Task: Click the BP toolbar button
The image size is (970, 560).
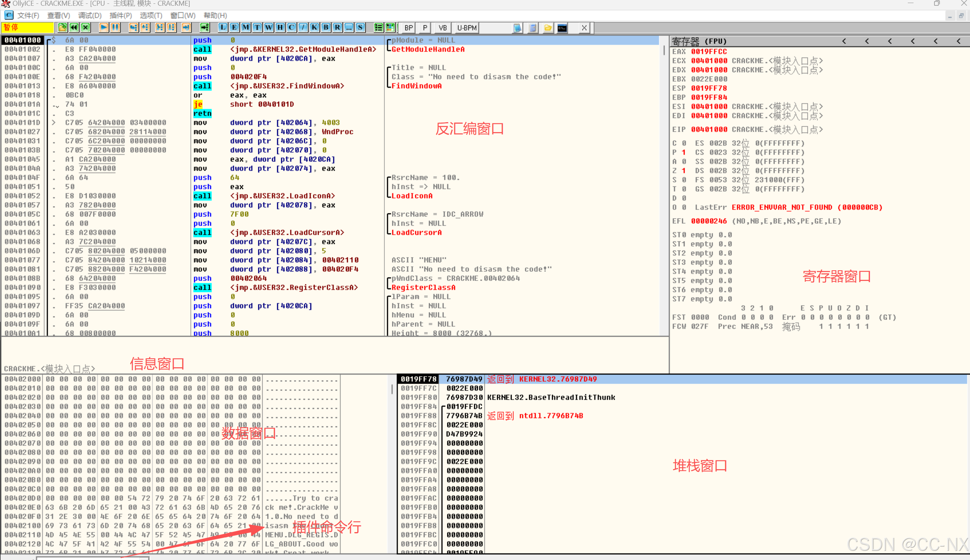Action: point(408,28)
